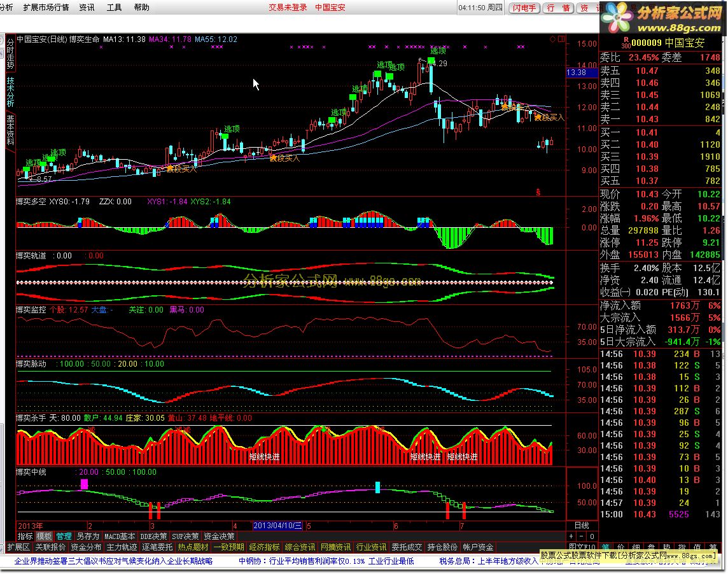Select the 指标 tab
The image size is (728, 574).
[25, 536]
